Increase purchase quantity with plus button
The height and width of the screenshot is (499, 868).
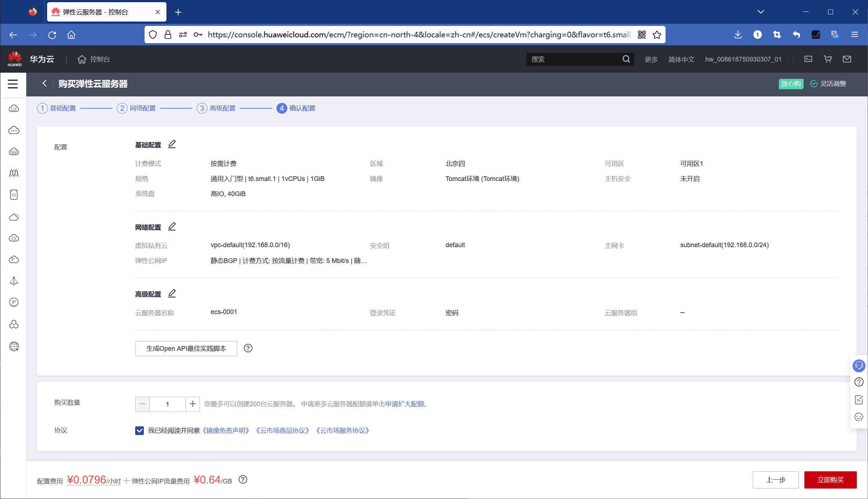193,404
